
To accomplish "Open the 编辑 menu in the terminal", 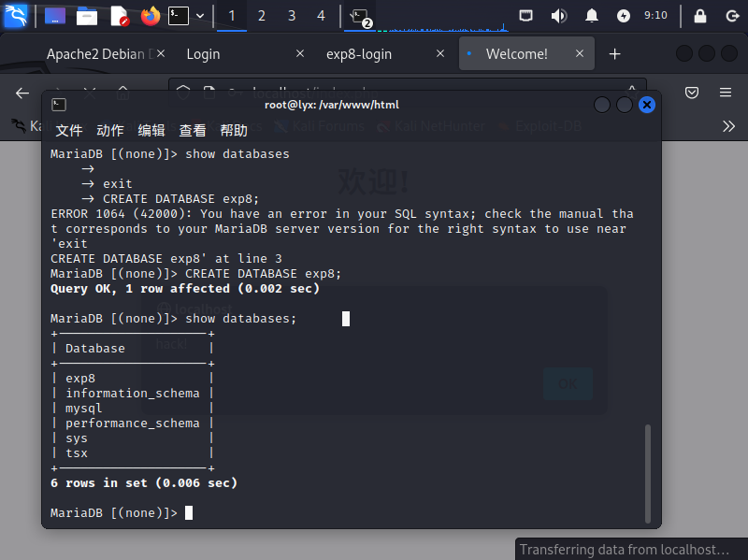I will pos(151,130).
